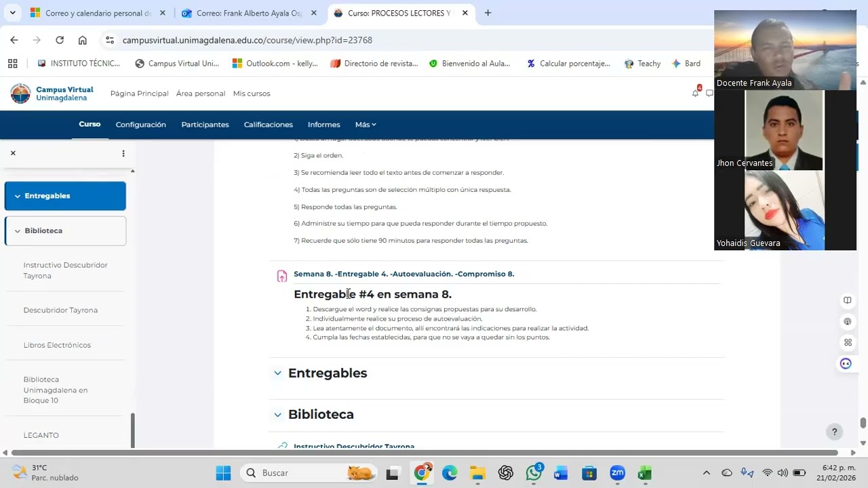
Task: Collapse Biblioteca in the course index
Action: pyautogui.click(x=18, y=231)
